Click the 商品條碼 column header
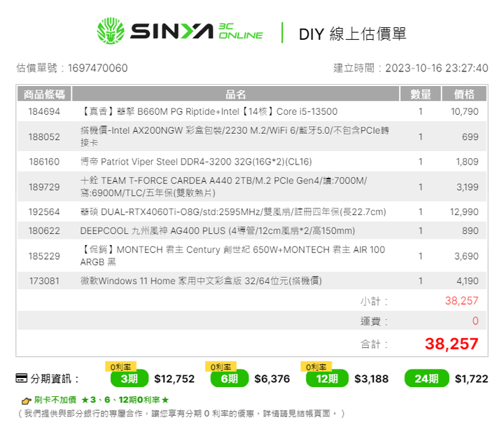 coord(44,94)
